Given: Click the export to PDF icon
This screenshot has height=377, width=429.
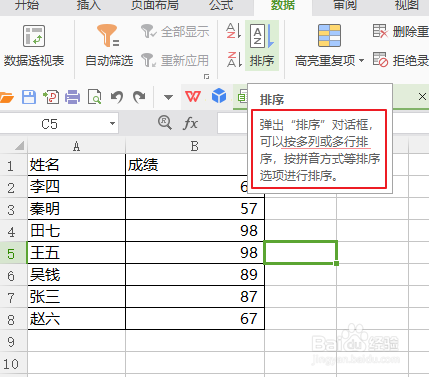Looking at the screenshot, I should [x=51, y=97].
